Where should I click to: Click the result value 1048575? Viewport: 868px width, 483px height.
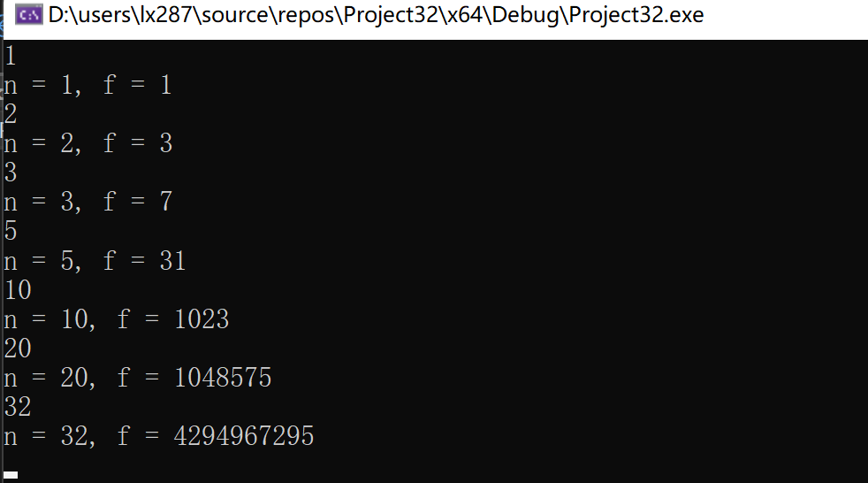click(223, 378)
